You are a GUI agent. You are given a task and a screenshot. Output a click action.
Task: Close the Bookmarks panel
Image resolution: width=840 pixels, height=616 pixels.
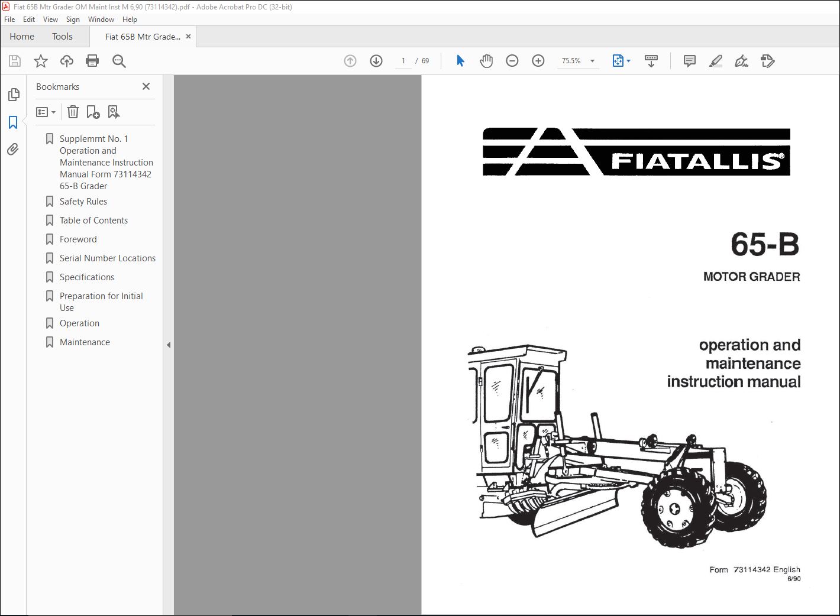146,86
